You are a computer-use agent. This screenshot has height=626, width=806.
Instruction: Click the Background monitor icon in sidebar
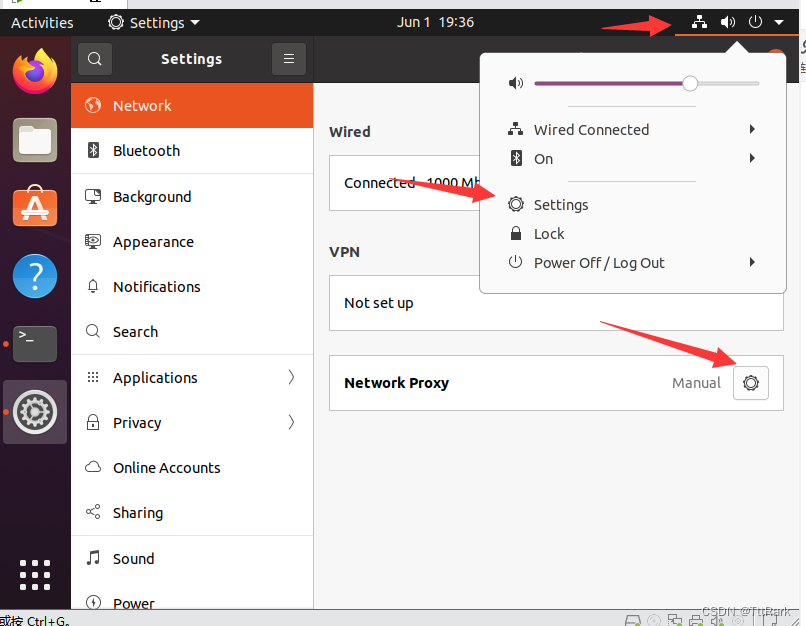tap(93, 196)
